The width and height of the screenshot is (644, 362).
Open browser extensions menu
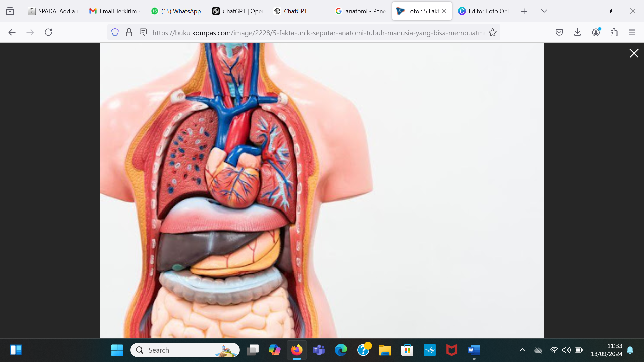tap(614, 33)
